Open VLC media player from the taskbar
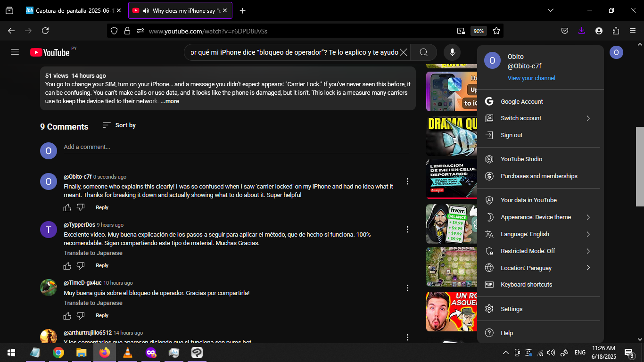Viewport: 644px width, 362px height. pyautogui.click(x=127, y=353)
